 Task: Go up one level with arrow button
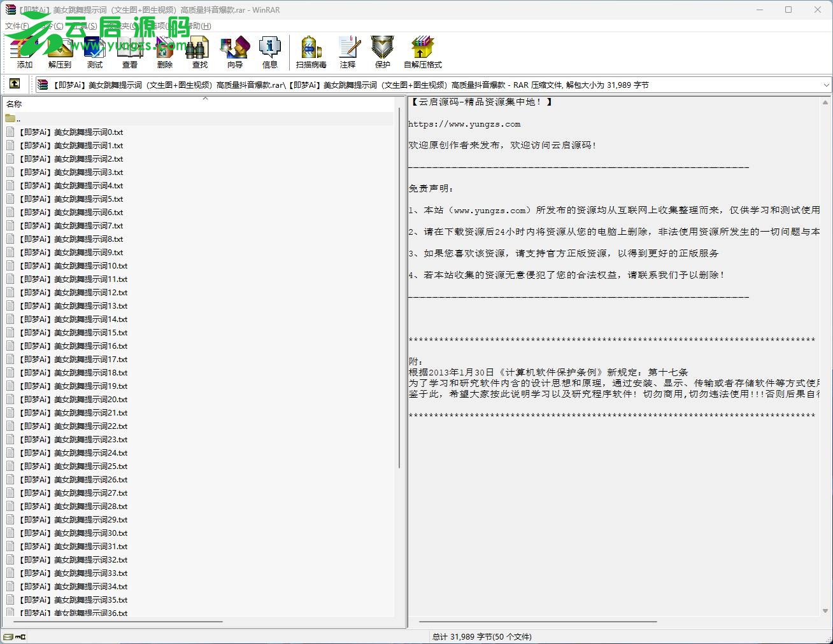[x=15, y=84]
